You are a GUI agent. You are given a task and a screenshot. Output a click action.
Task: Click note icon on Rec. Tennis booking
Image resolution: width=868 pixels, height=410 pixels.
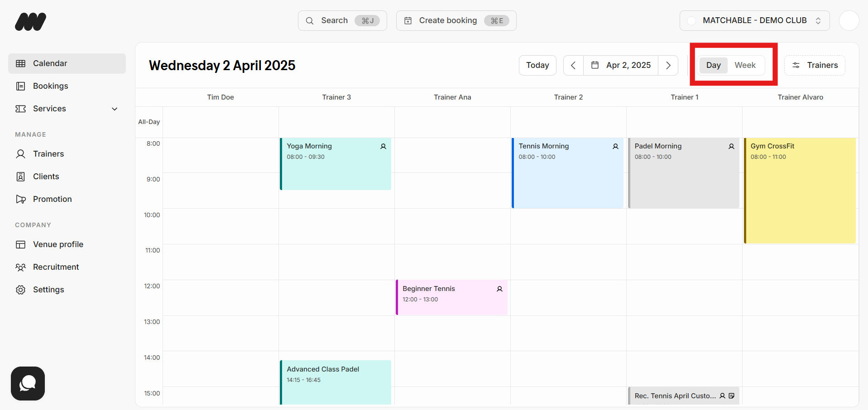coord(731,396)
